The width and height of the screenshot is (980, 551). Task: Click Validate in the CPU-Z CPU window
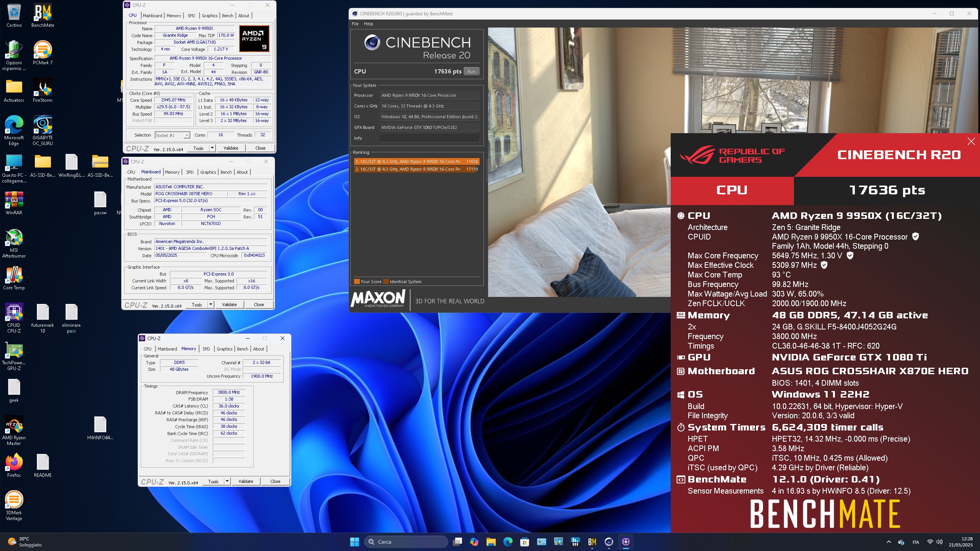231,148
